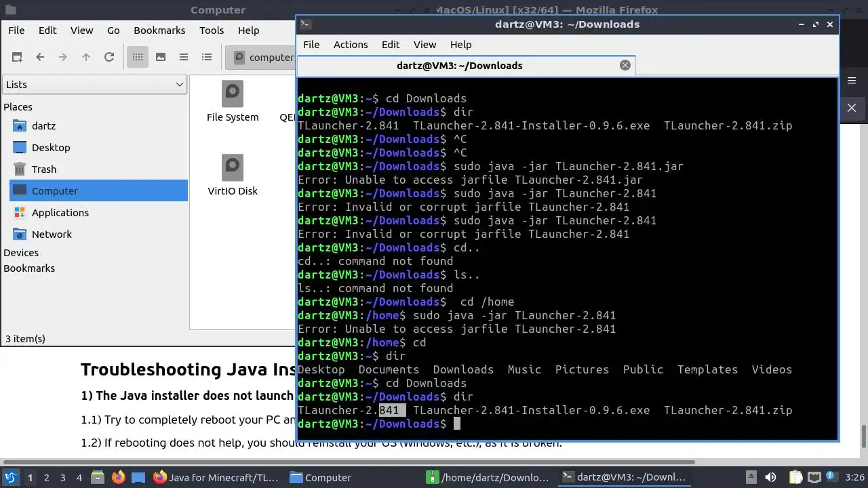Switch to workspace 2 in pager

46,478
